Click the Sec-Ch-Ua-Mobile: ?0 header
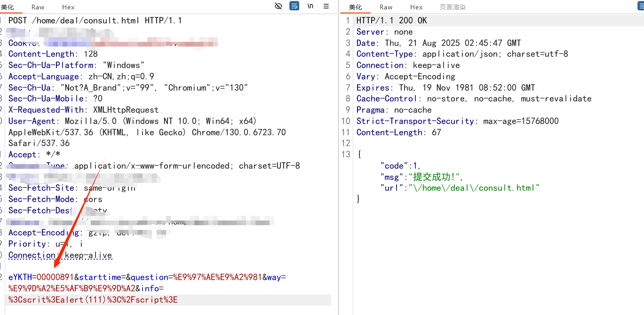The width and height of the screenshot is (644, 315). [x=56, y=99]
